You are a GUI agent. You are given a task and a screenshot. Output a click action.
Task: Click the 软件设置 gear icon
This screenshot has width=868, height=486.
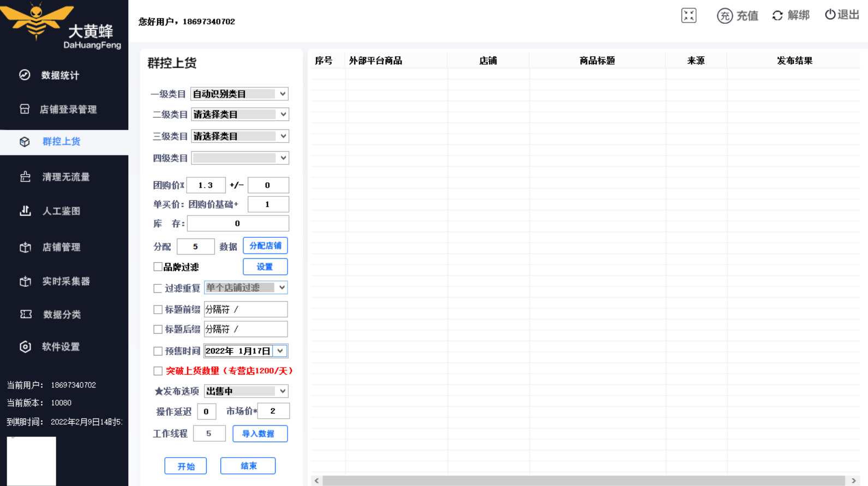(25, 347)
